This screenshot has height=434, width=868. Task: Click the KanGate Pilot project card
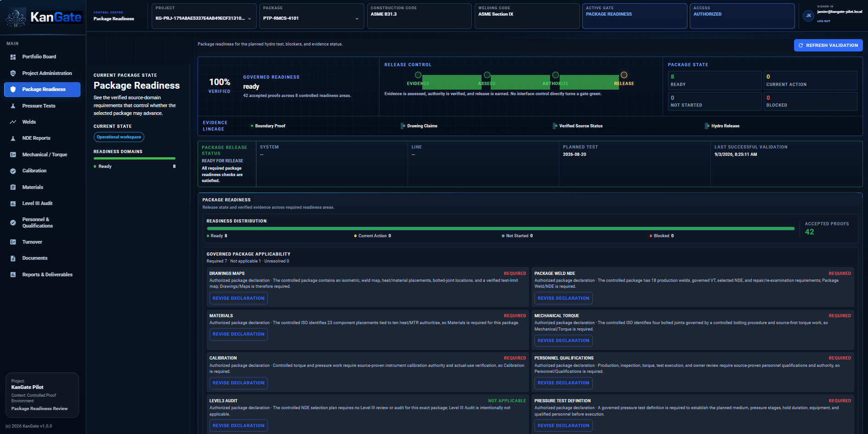coord(42,395)
